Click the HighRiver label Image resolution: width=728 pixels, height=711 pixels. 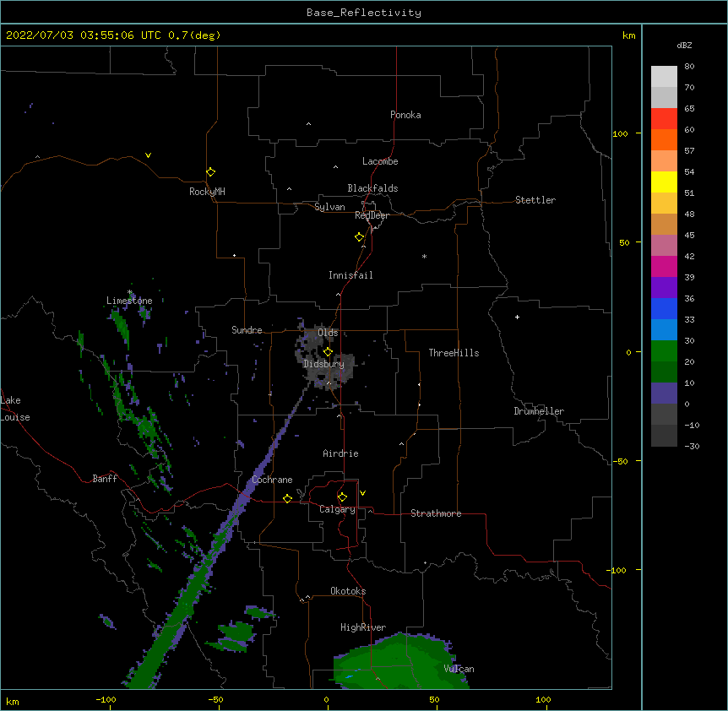click(x=363, y=627)
